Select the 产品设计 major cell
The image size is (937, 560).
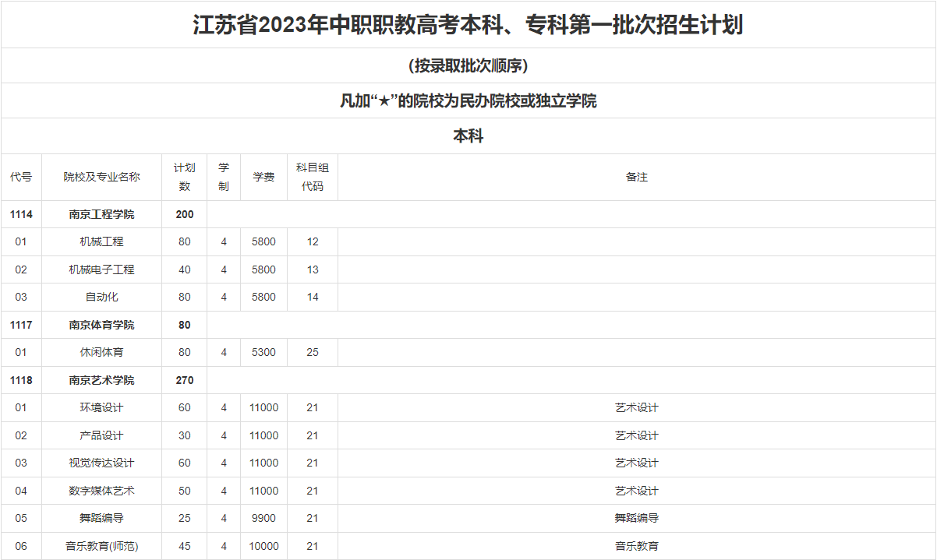tap(101, 435)
